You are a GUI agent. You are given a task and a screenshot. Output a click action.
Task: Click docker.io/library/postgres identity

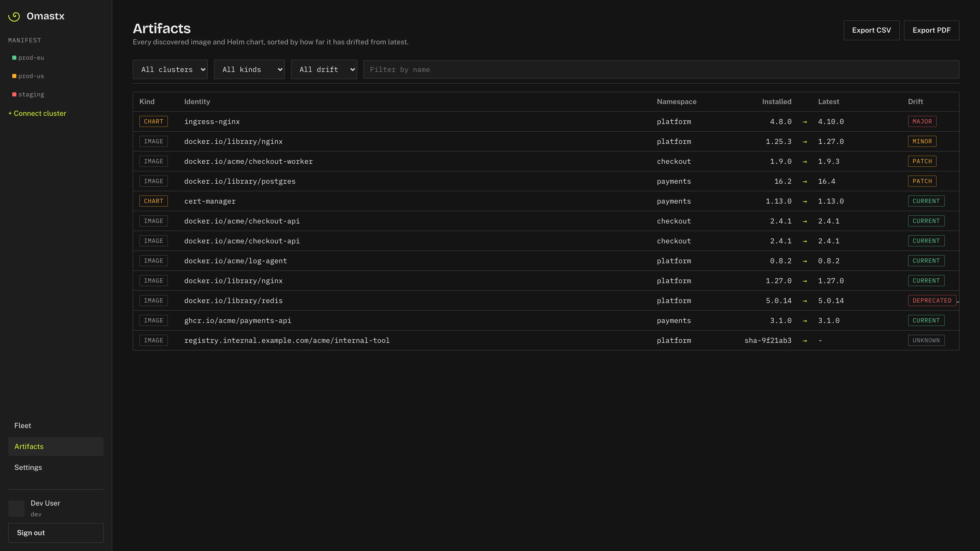click(x=240, y=181)
